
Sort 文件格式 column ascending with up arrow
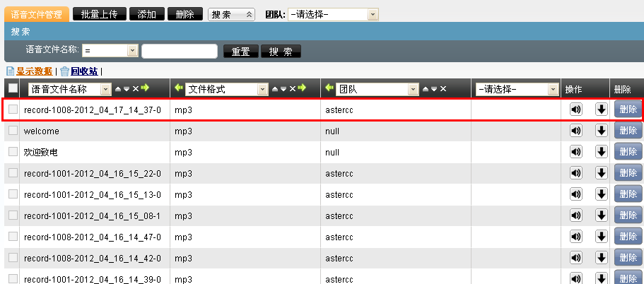275,89
